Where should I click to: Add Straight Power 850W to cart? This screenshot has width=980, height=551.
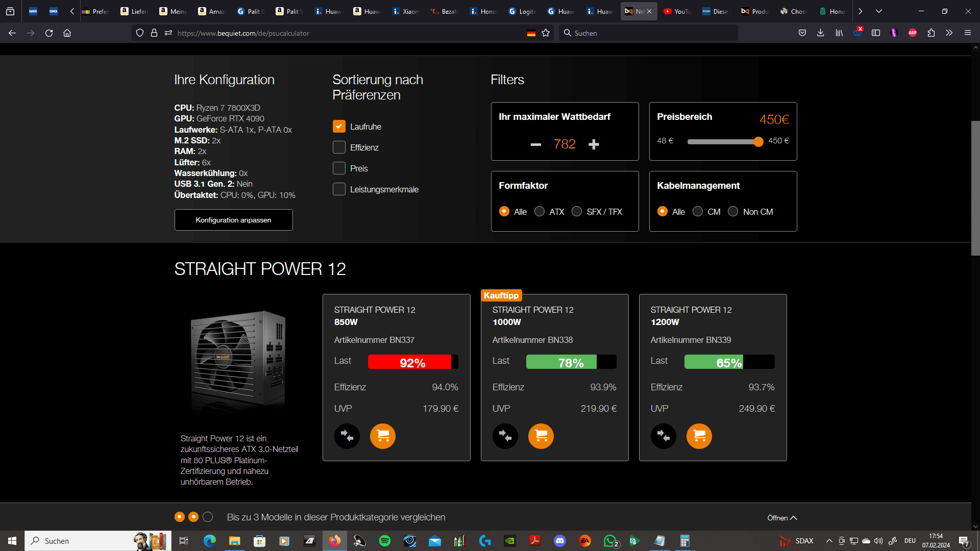click(382, 436)
